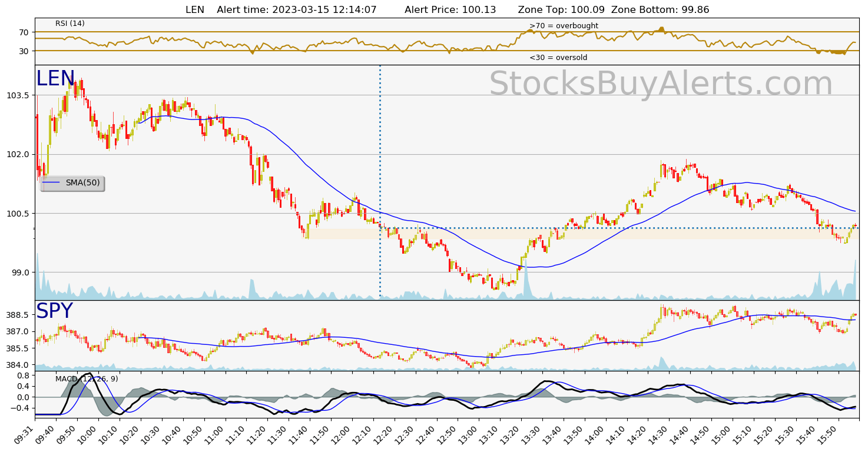
Task: Click the RSI 70 axis label
Action: pos(24,32)
